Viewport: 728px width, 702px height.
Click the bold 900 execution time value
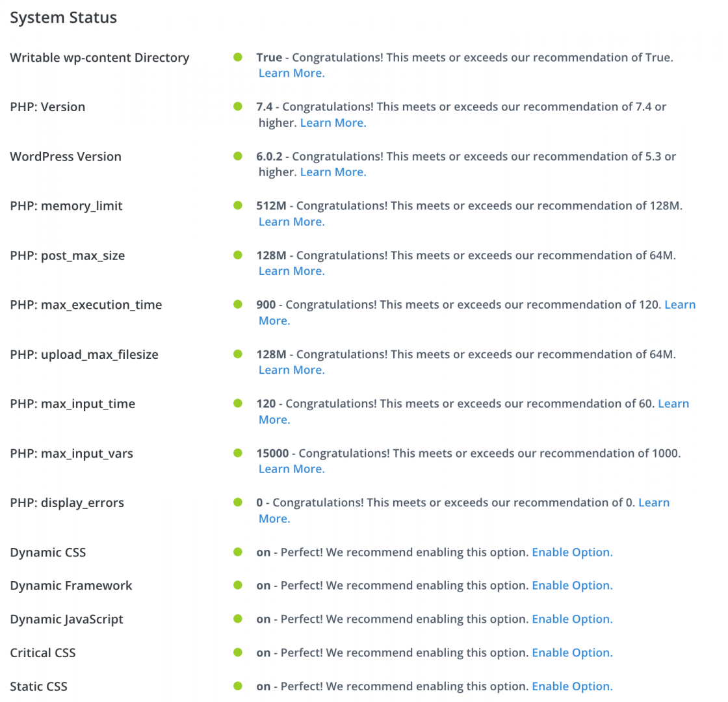pos(266,305)
